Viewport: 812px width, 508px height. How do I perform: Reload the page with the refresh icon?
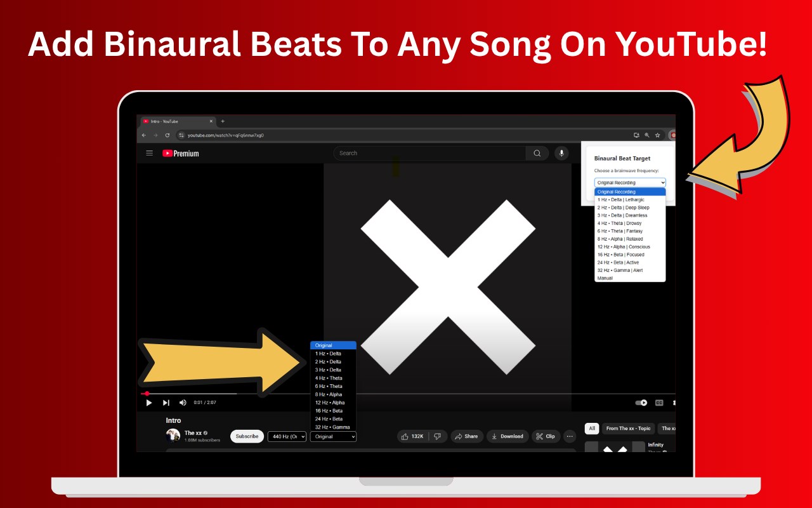tap(167, 135)
